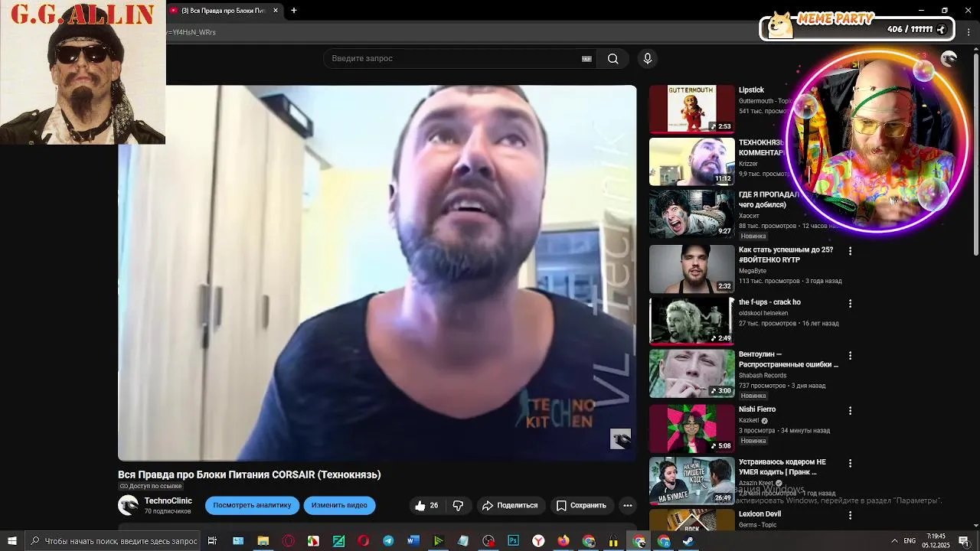The height and width of the screenshot is (551, 980).
Task: Click 'Сохранить' save button
Action: tap(581, 505)
